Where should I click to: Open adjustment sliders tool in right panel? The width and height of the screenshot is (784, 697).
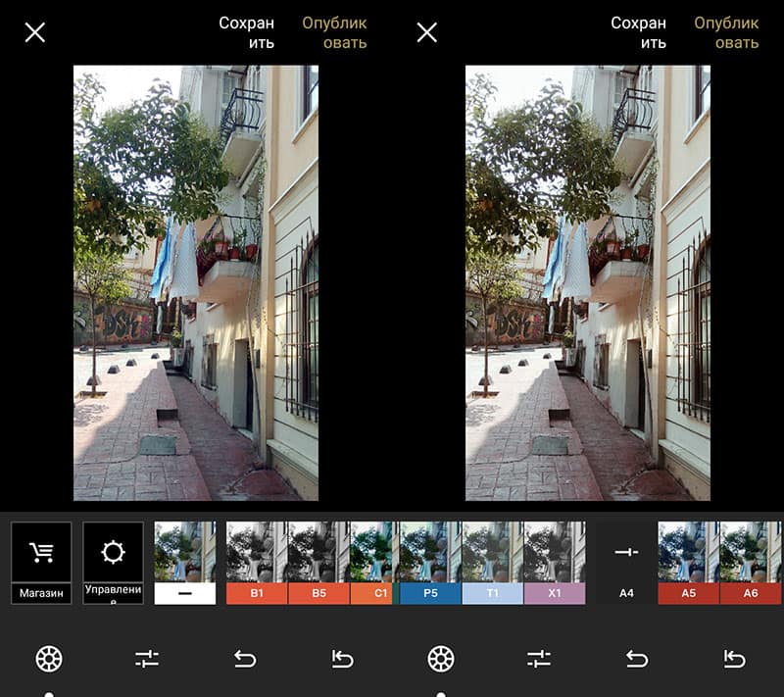[x=539, y=659]
